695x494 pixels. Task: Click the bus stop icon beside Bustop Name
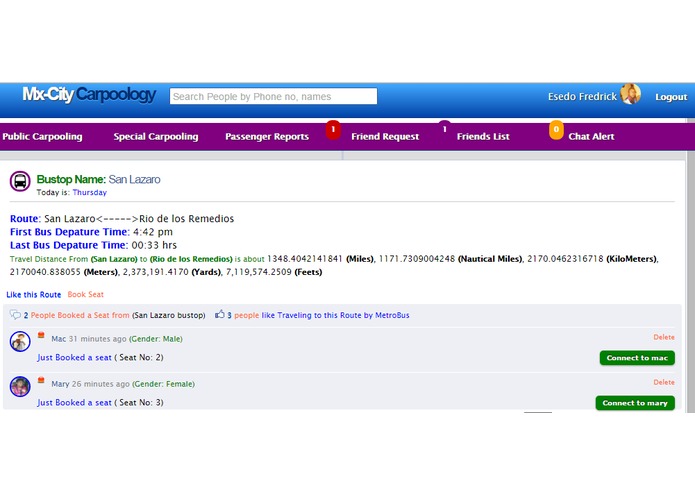20,181
